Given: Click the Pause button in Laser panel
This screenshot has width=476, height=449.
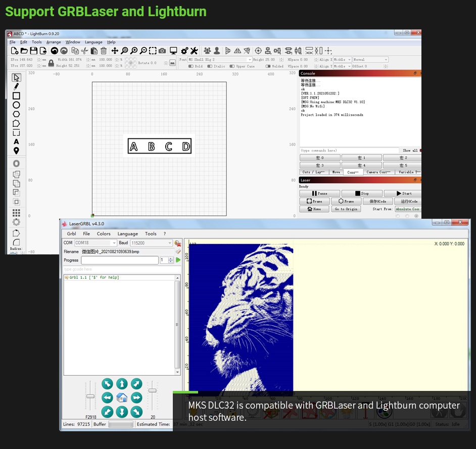Looking at the screenshot, I should [x=320, y=193].
